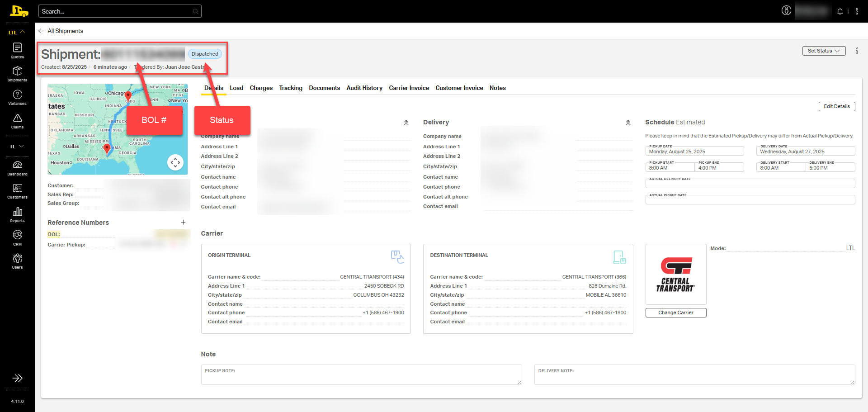
Task: Open the accessibility icon in top bar
Action: click(x=787, y=11)
